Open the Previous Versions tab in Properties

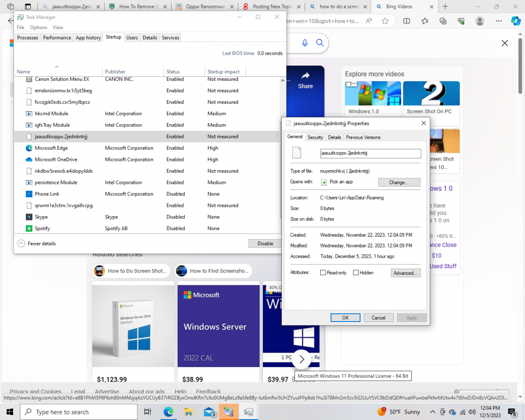363,137
